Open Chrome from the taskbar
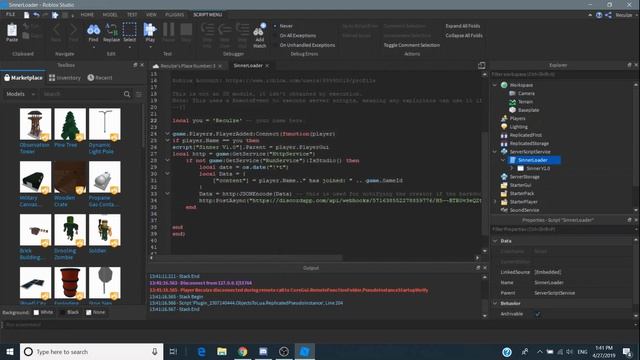The image size is (640, 360). [x=242, y=351]
